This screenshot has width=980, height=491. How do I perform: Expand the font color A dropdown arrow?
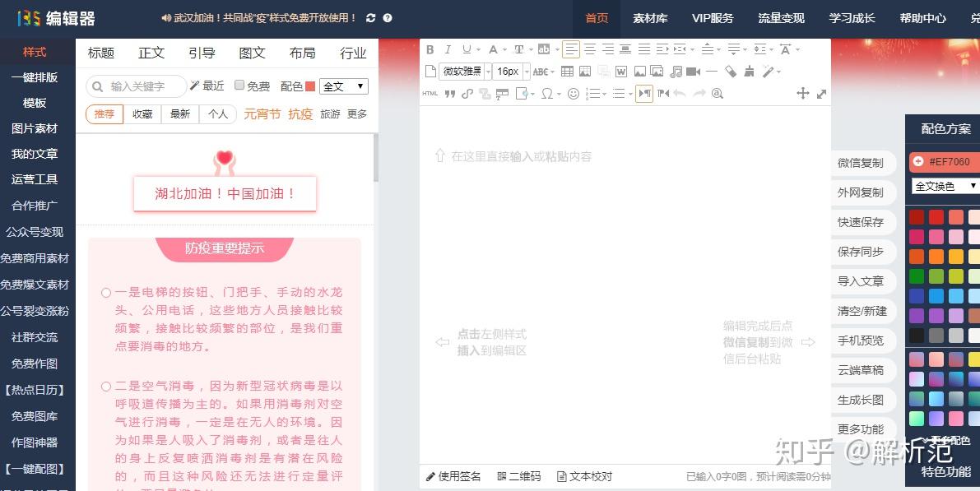(504, 50)
